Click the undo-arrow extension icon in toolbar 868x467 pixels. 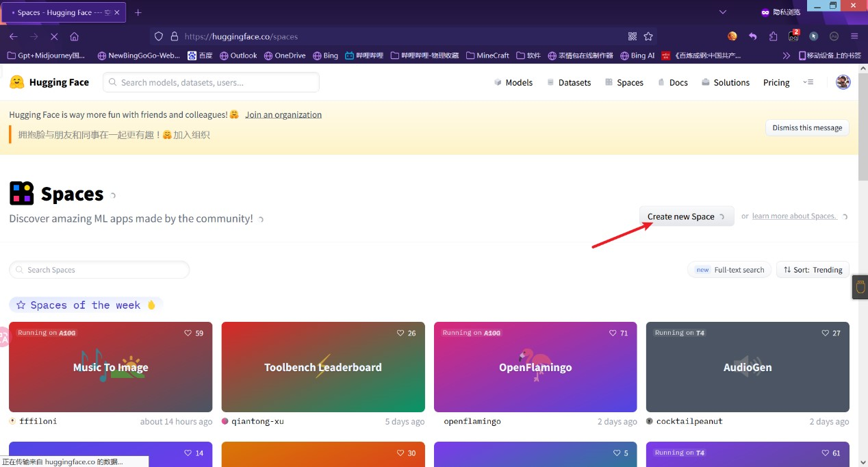point(753,36)
